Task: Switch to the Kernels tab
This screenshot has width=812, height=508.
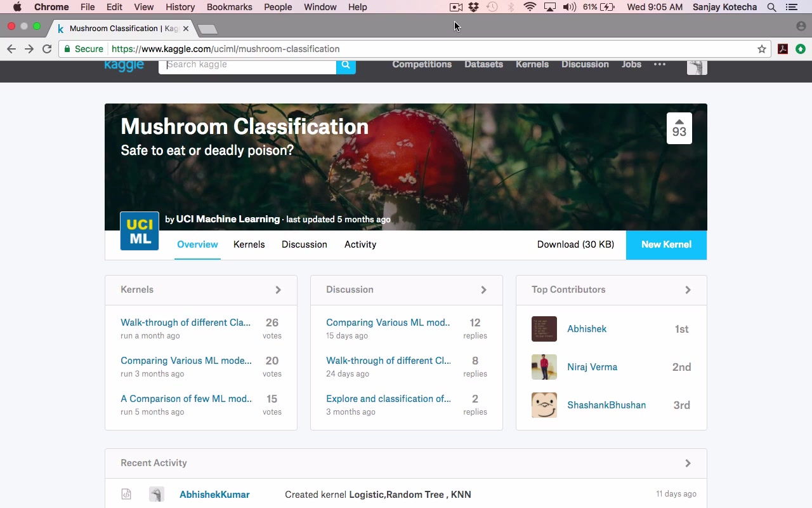Action: click(x=249, y=244)
